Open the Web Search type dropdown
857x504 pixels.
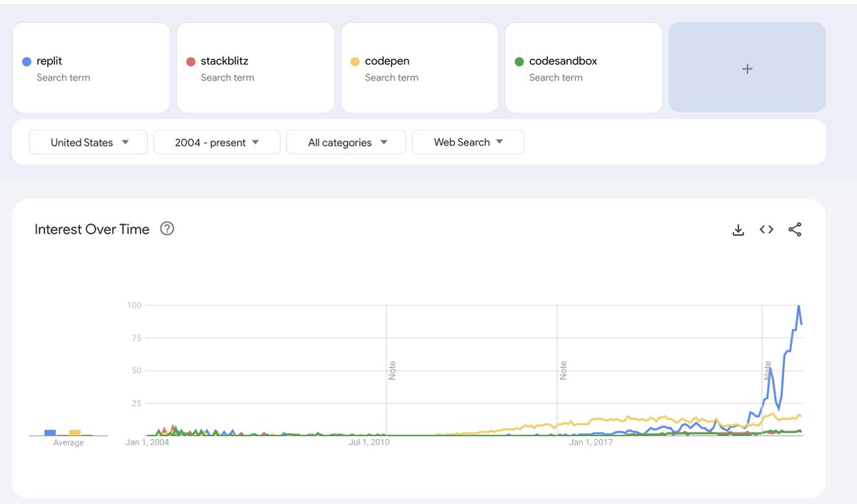coord(468,142)
